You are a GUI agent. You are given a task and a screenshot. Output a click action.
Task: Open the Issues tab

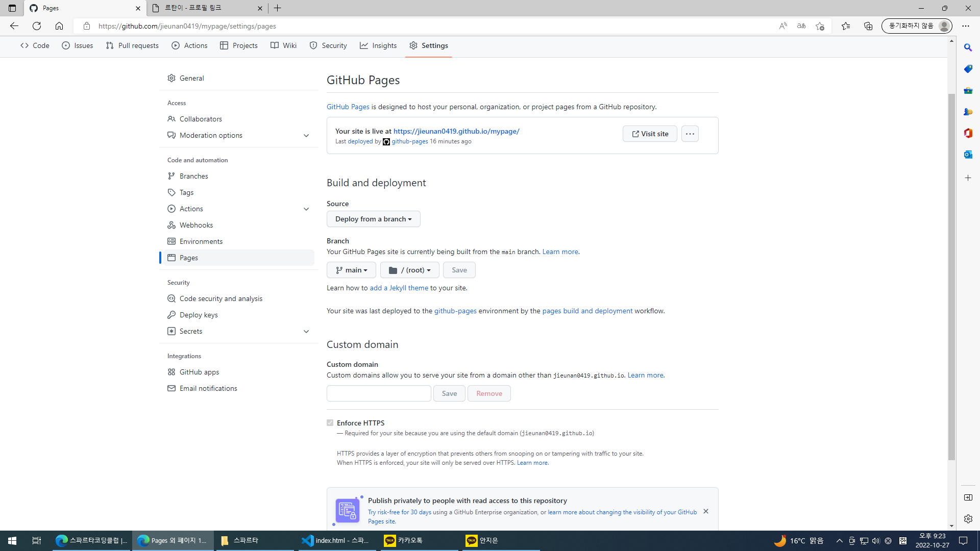click(x=78, y=45)
